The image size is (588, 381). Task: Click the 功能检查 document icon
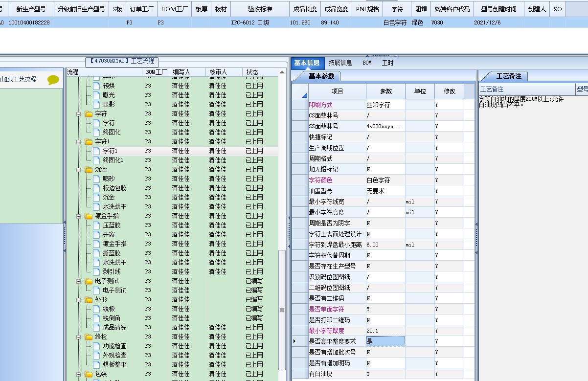click(96, 346)
